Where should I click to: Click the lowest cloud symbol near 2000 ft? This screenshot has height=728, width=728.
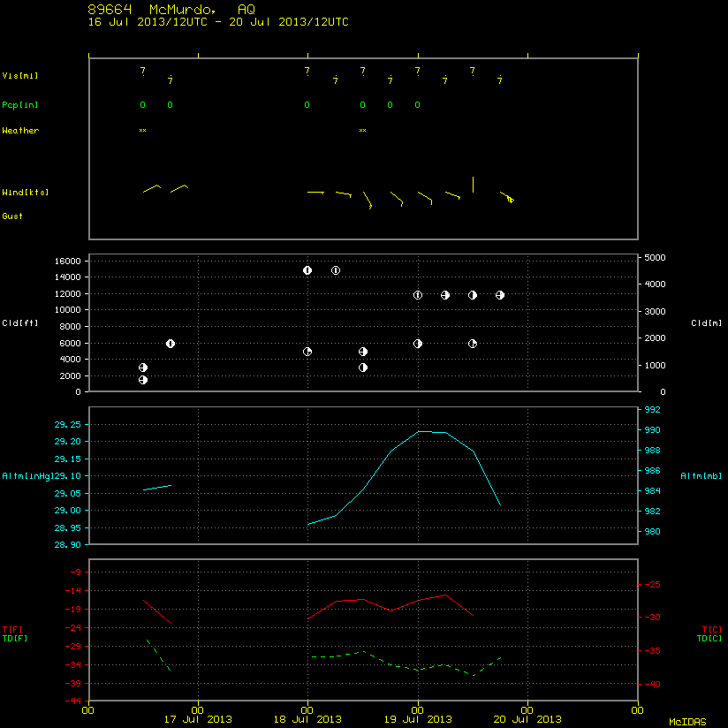143,380
